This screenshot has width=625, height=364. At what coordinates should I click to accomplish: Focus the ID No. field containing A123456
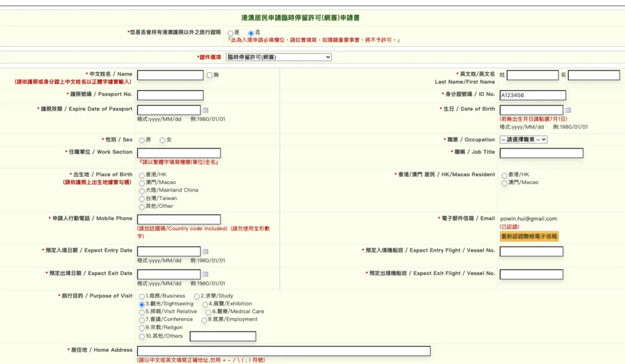[x=532, y=95]
